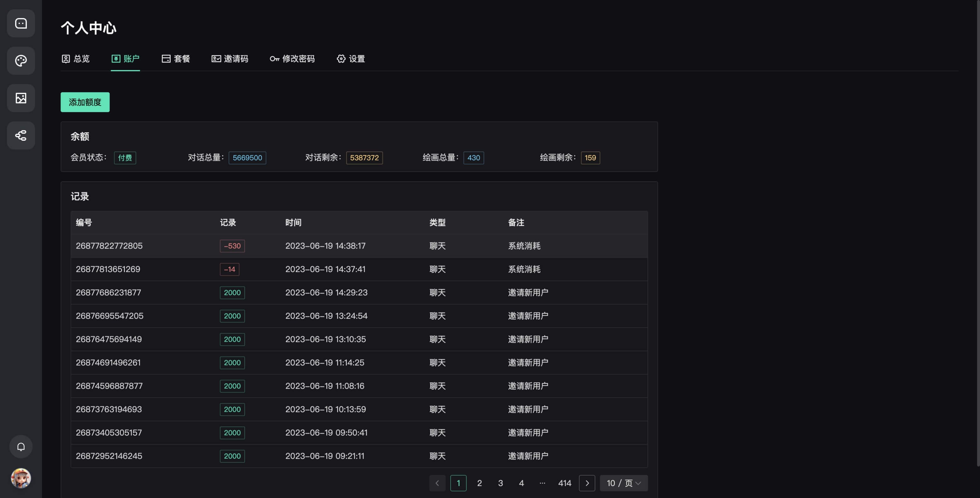Open the 修改密码 tab

(x=292, y=59)
